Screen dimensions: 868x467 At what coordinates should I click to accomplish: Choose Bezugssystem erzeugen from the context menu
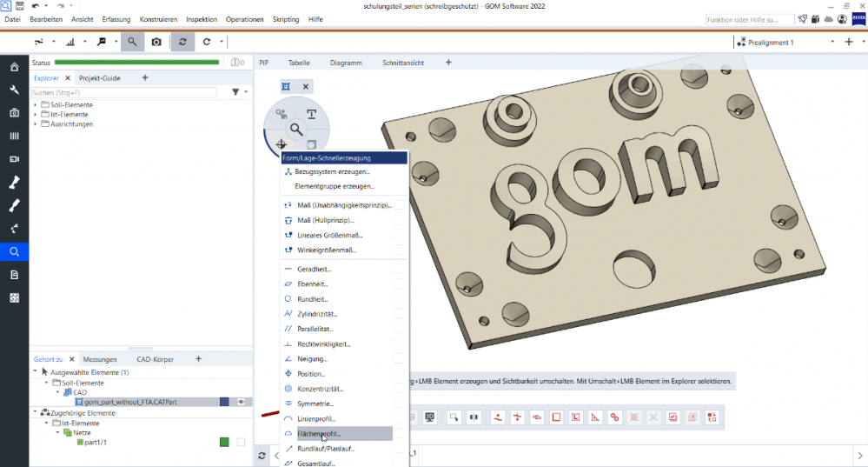pos(333,172)
